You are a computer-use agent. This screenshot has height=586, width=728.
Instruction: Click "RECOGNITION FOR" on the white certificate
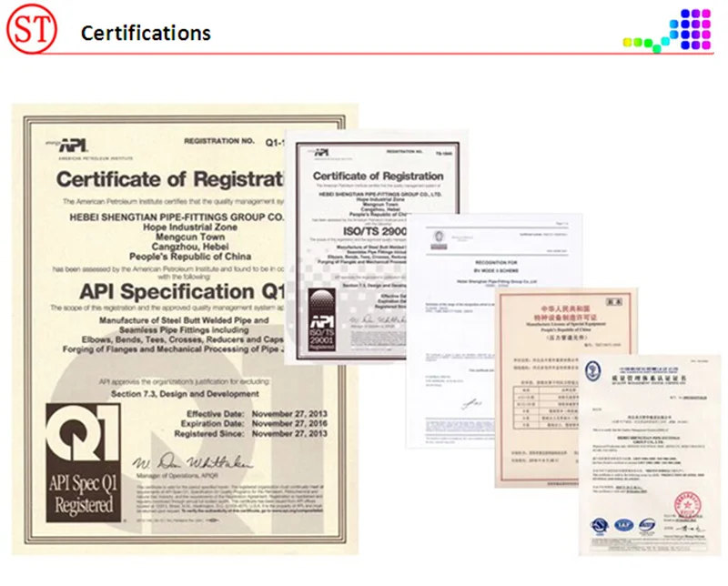pos(496,263)
